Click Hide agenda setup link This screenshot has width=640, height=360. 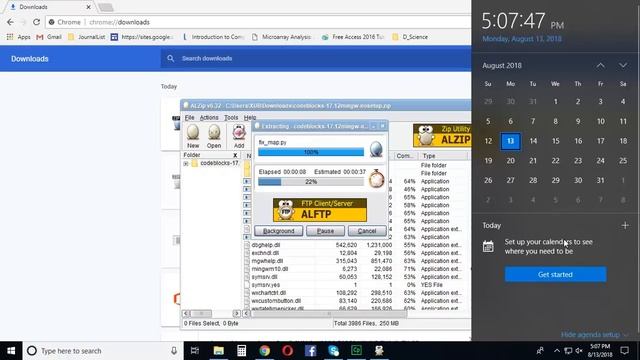tap(590, 335)
